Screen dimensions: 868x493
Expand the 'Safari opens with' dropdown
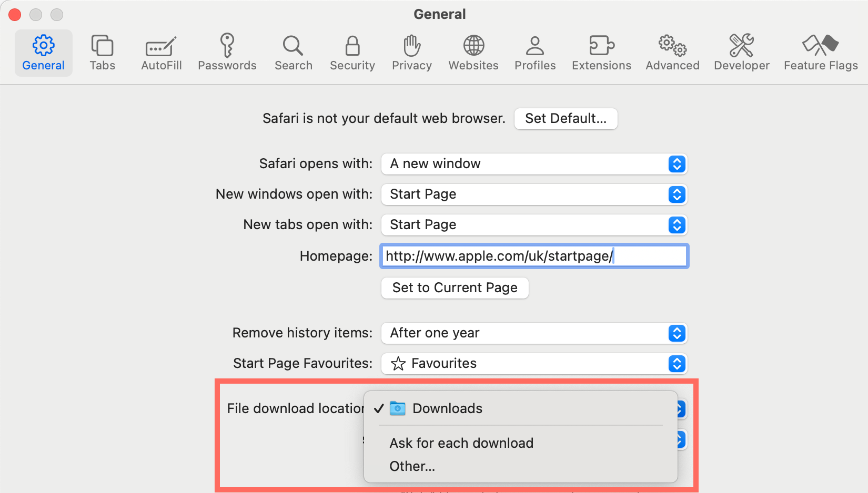(x=534, y=164)
